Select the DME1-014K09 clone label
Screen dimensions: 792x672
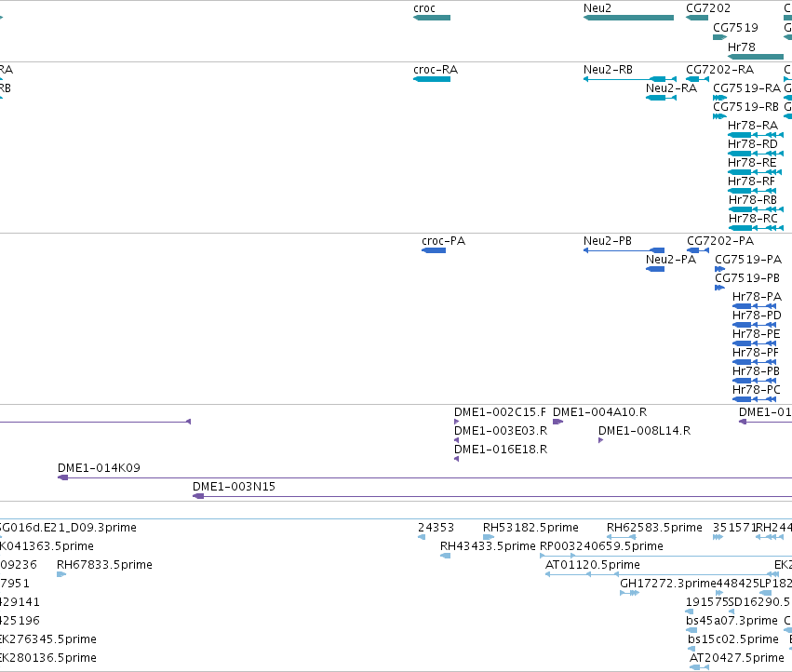[x=99, y=468]
